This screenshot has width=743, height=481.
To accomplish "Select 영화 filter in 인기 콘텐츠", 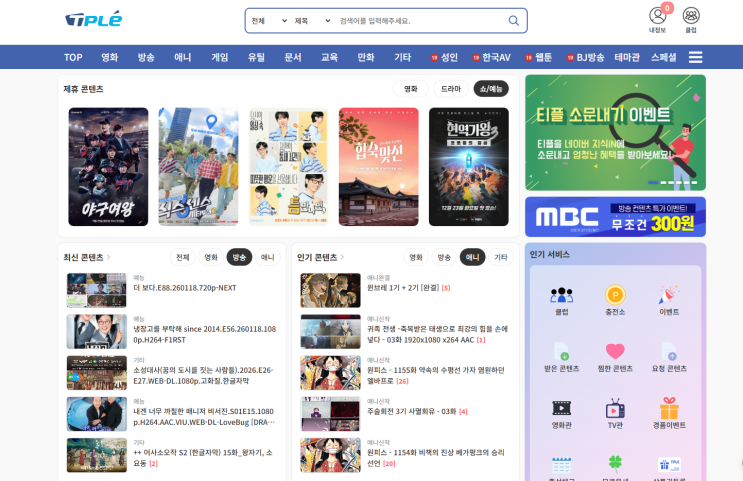I will [x=416, y=257].
